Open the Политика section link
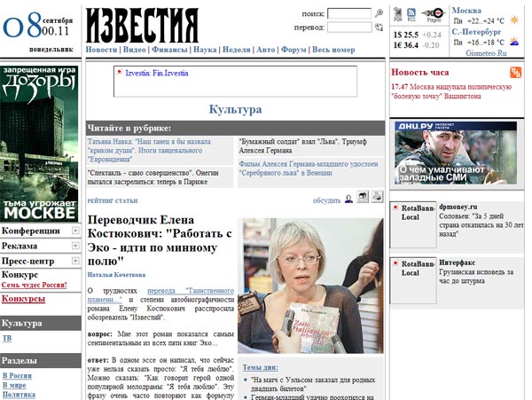 (x=19, y=394)
